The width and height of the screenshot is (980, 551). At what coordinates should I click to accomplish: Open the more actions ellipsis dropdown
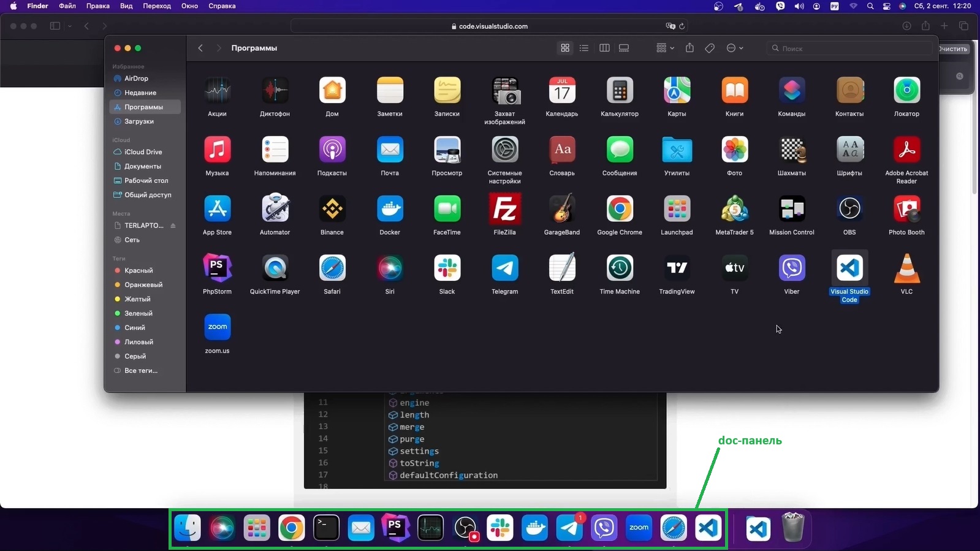click(734, 48)
